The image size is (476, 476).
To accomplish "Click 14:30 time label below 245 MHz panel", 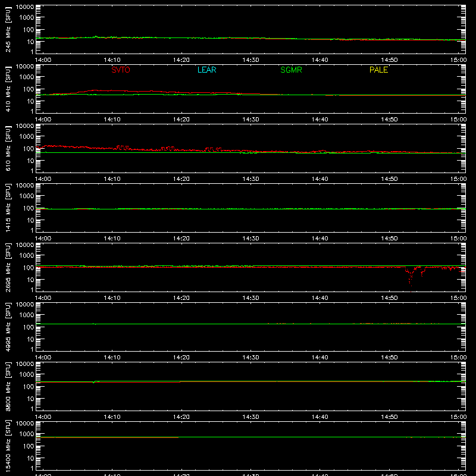I will coord(250,60).
